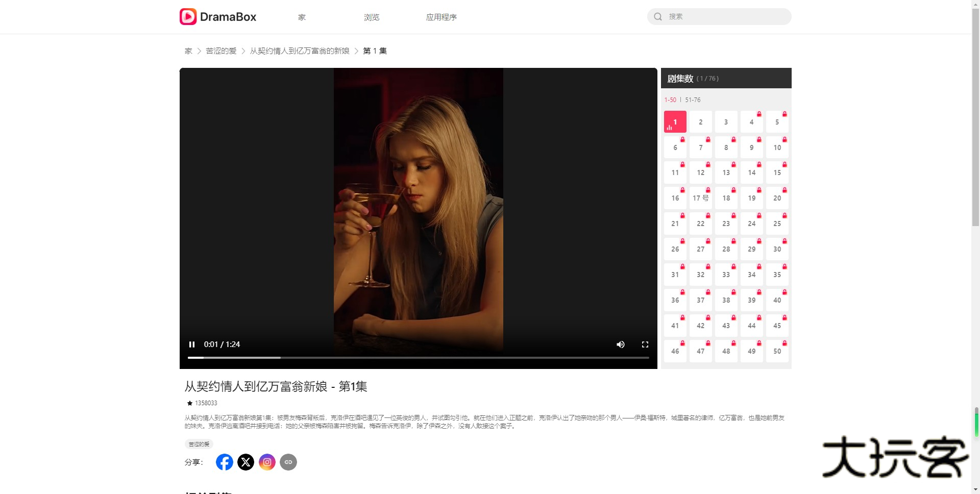Mute the video volume icon
Image resolution: width=980 pixels, height=494 pixels.
click(x=620, y=344)
